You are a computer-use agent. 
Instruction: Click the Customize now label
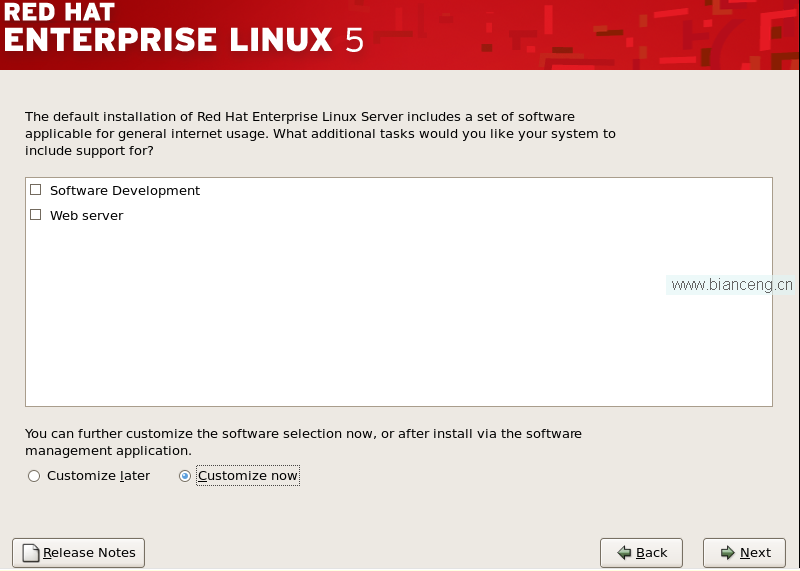coord(248,476)
